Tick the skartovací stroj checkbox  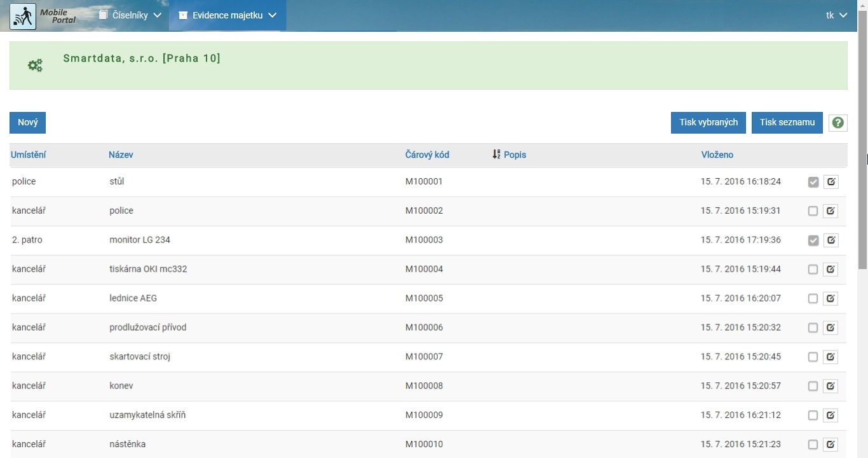coord(813,357)
